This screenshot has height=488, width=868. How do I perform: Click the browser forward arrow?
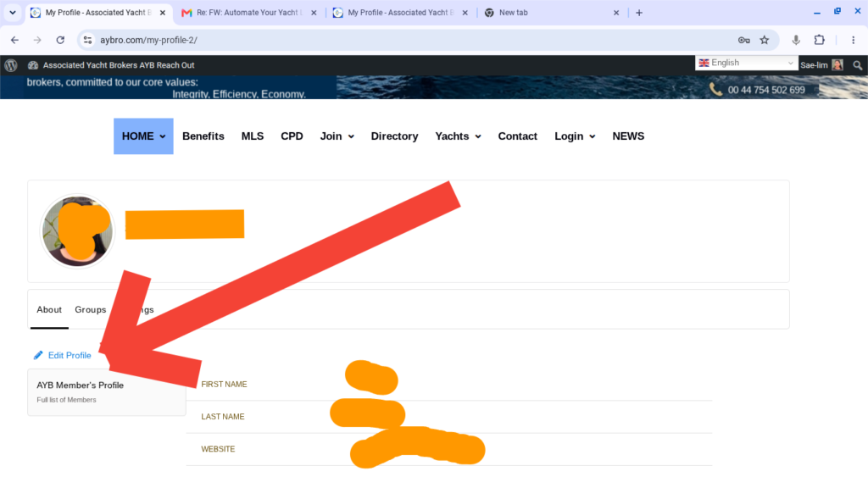point(37,40)
